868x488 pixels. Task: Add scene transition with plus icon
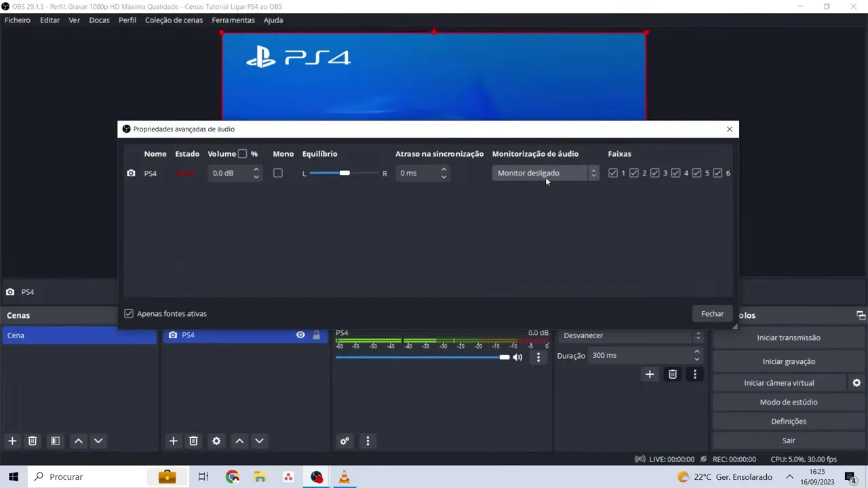tap(650, 374)
